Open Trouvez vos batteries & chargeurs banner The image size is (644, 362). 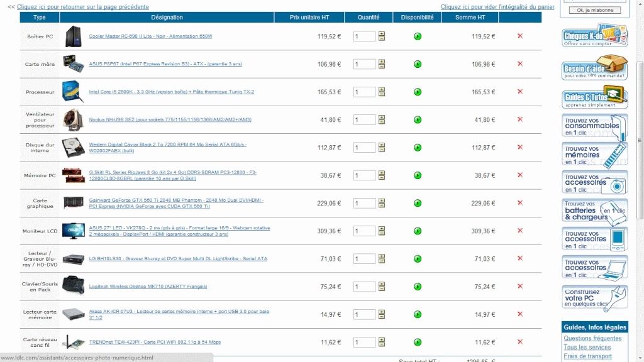(x=595, y=211)
